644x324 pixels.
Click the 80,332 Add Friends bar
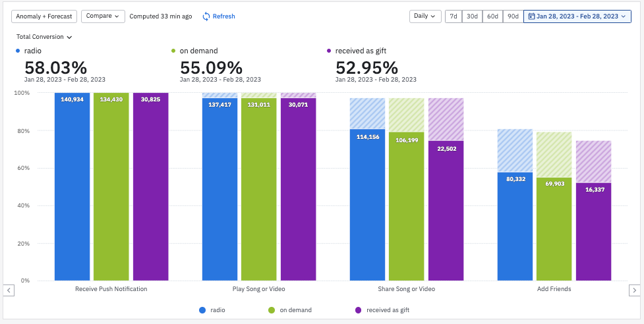(515, 227)
